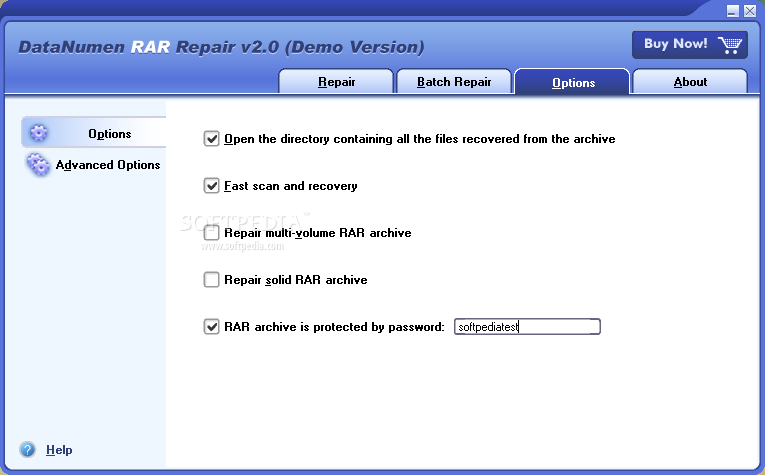The image size is (765, 475).
Task: Go to the About tab
Action: [x=690, y=81]
